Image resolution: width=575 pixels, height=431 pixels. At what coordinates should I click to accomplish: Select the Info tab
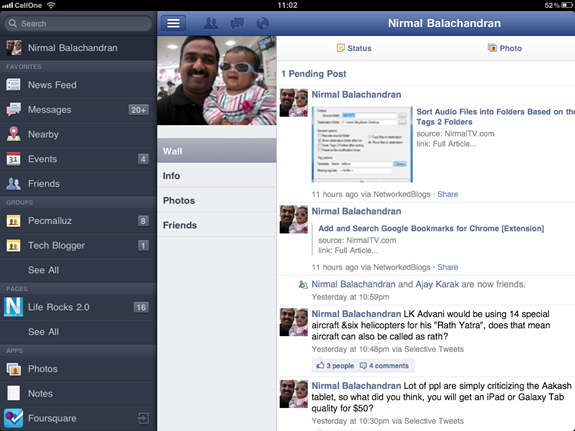217,176
